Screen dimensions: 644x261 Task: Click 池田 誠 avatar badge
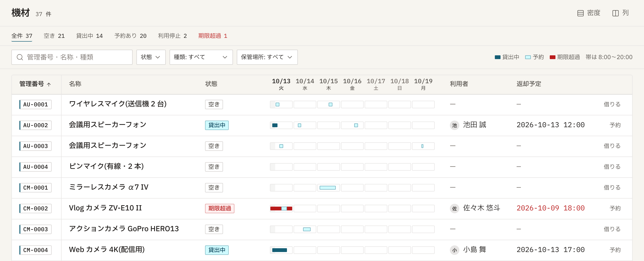(454, 125)
